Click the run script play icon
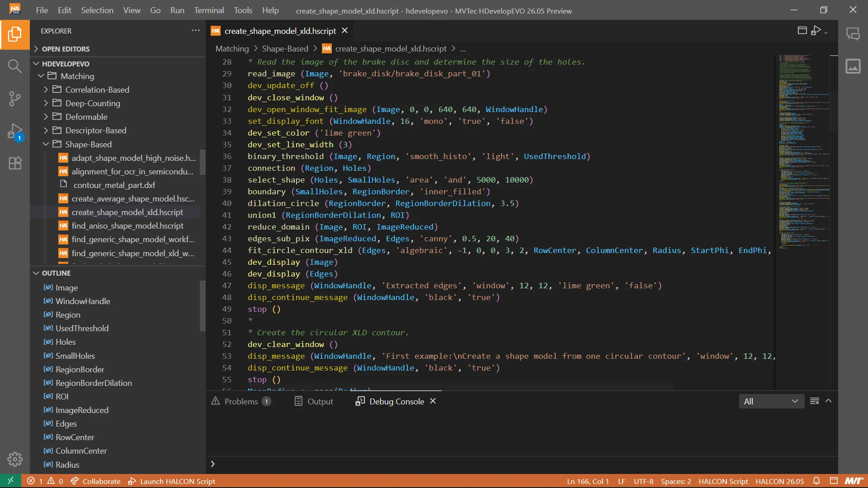 click(816, 30)
